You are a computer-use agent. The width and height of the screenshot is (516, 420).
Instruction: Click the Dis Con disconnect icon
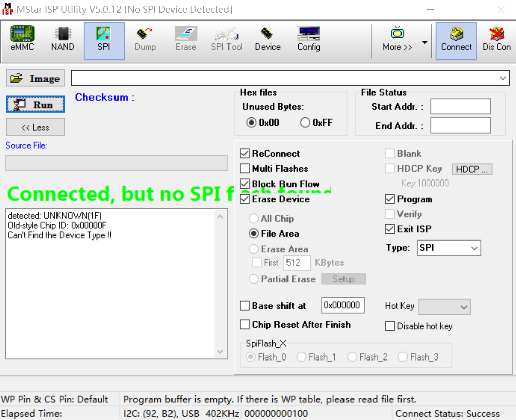pos(496,40)
